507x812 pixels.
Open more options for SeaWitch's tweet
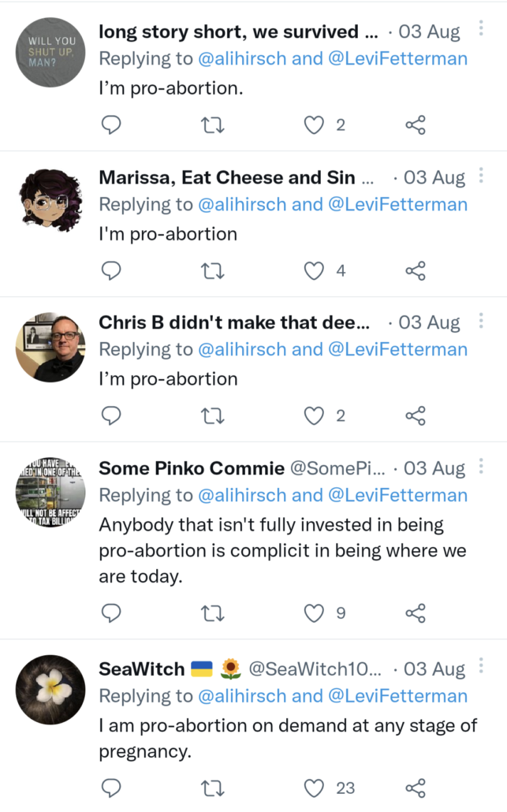[481, 668]
